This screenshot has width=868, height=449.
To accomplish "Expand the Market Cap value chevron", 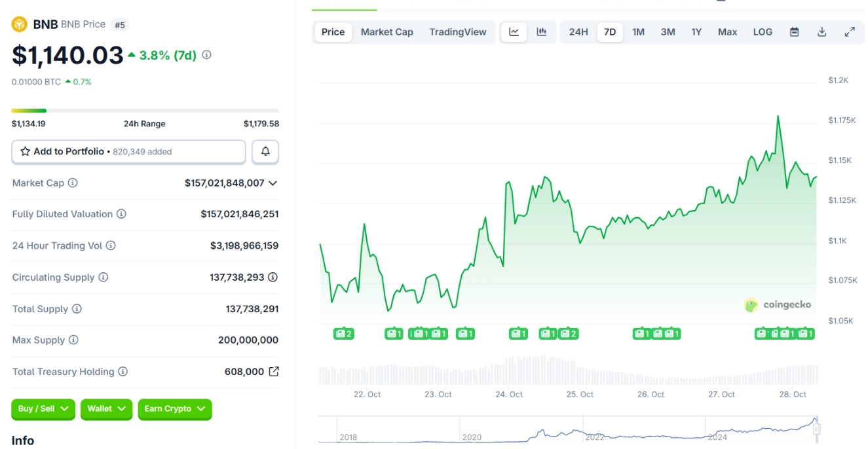I will 273,183.
